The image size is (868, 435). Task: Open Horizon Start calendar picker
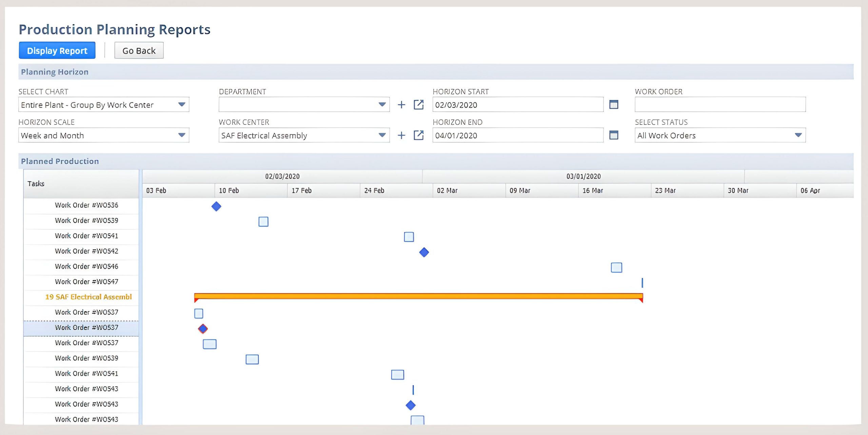click(x=614, y=104)
